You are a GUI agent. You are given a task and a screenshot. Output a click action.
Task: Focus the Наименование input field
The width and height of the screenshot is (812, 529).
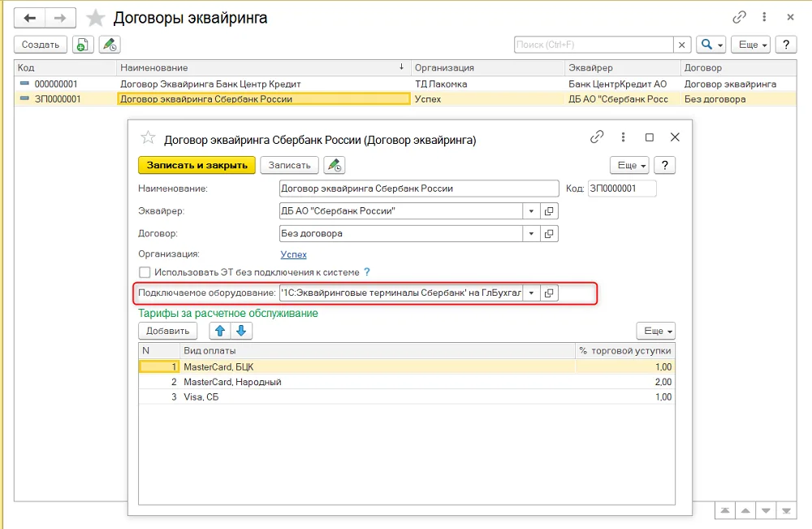coord(419,189)
